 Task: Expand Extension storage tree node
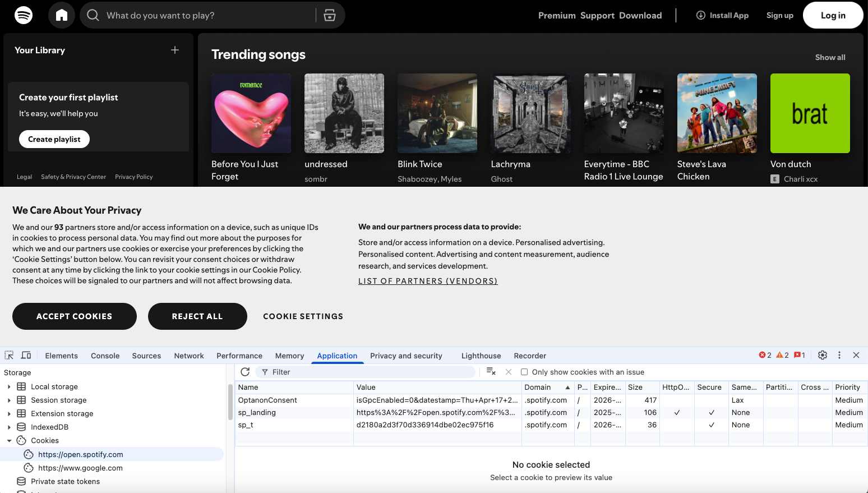9,413
